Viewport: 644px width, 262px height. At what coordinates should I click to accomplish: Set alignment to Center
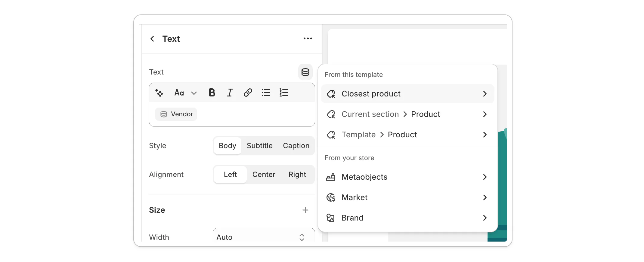click(264, 175)
